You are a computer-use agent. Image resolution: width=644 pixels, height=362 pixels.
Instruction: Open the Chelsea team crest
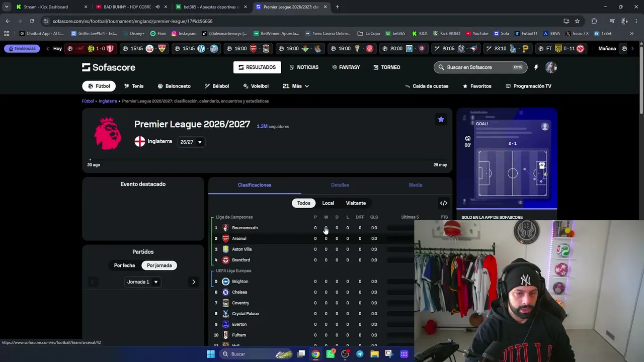225,292
